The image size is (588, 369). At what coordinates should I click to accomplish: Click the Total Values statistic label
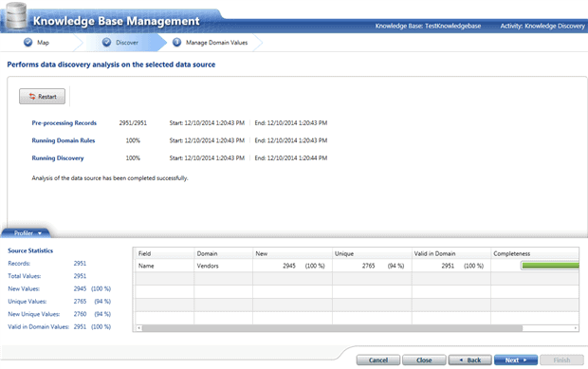point(25,276)
